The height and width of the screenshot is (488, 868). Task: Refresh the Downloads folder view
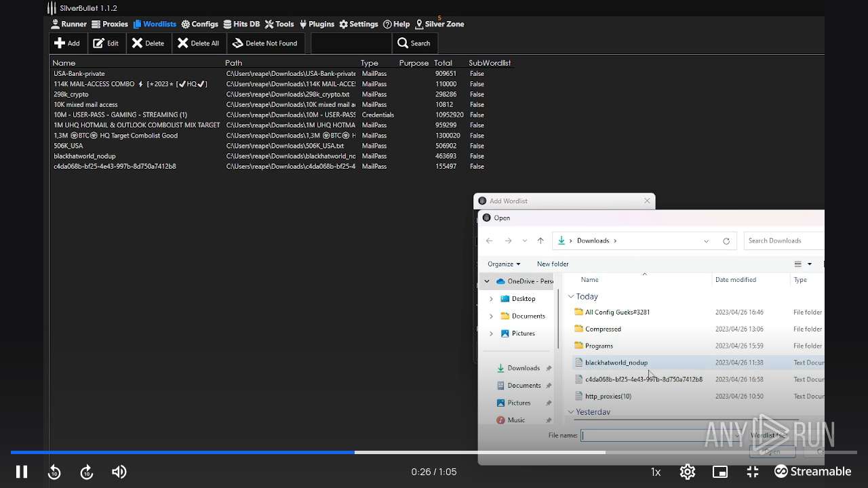[x=726, y=241]
